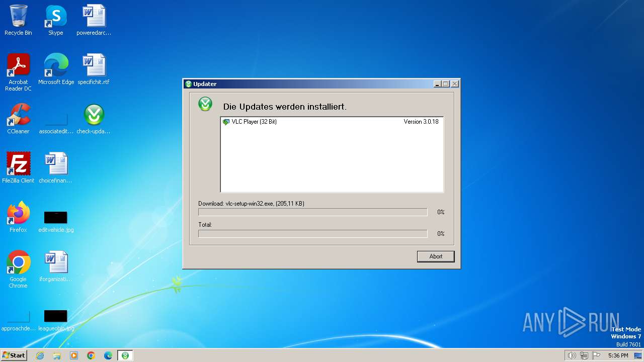Open Internet Explorer in the taskbar
Image resolution: width=644 pixels, height=362 pixels.
pos(40,355)
